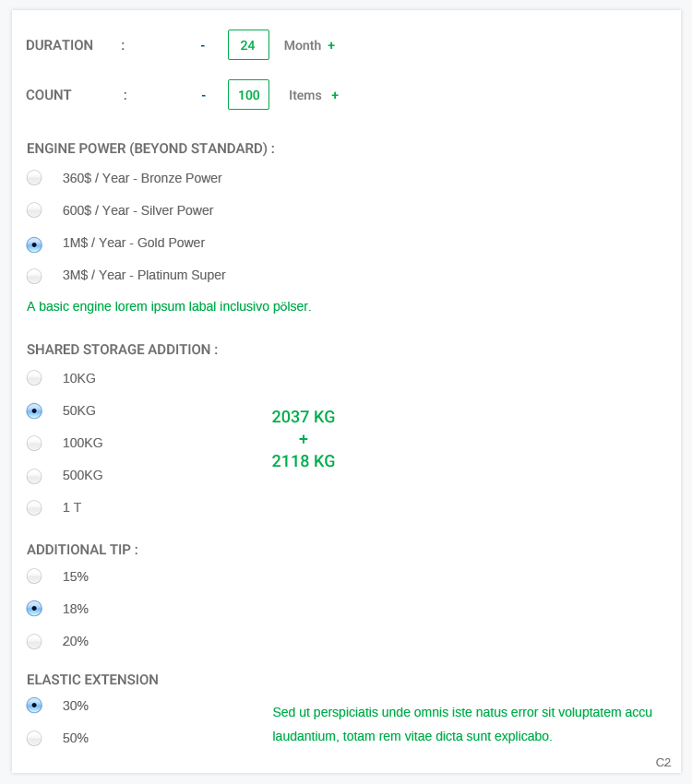Choose 10KG shared storage addition
692x784 pixels.
tap(34, 378)
